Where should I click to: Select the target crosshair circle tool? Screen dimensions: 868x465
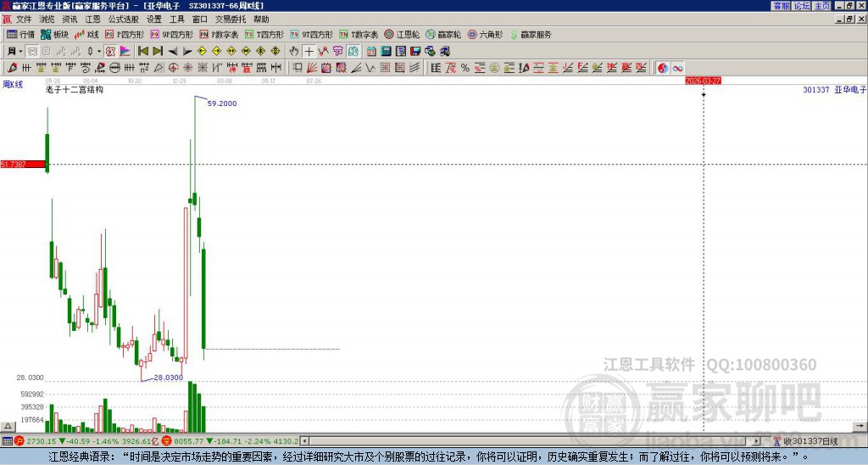173,68
